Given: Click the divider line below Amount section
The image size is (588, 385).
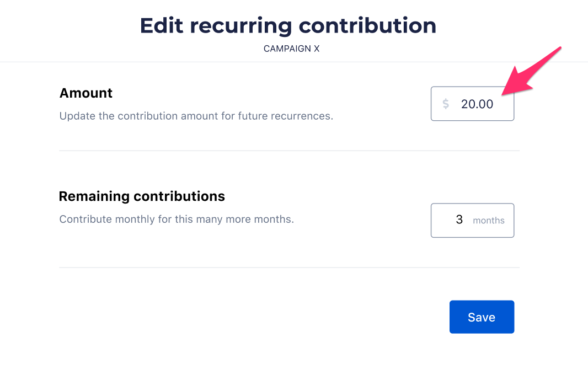Looking at the screenshot, I should click(x=289, y=151).
